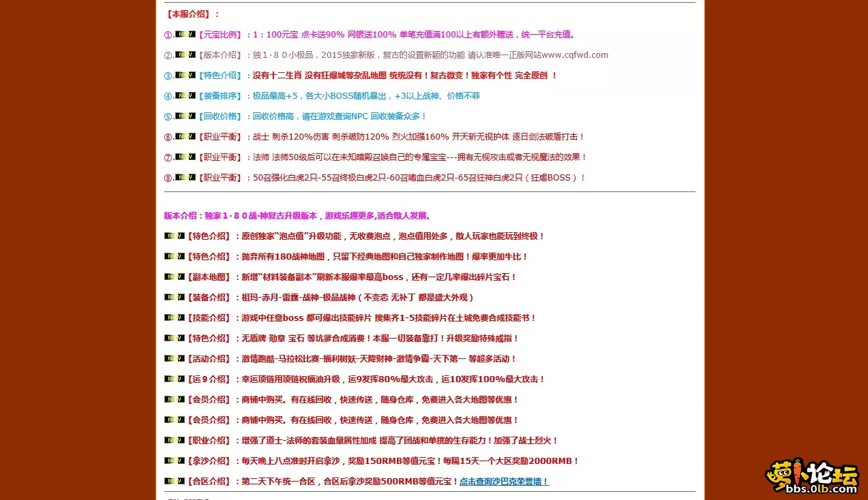868x500 pixels.
Task: Click the 版本介绍 purple summary line
Action: (297, 215)
